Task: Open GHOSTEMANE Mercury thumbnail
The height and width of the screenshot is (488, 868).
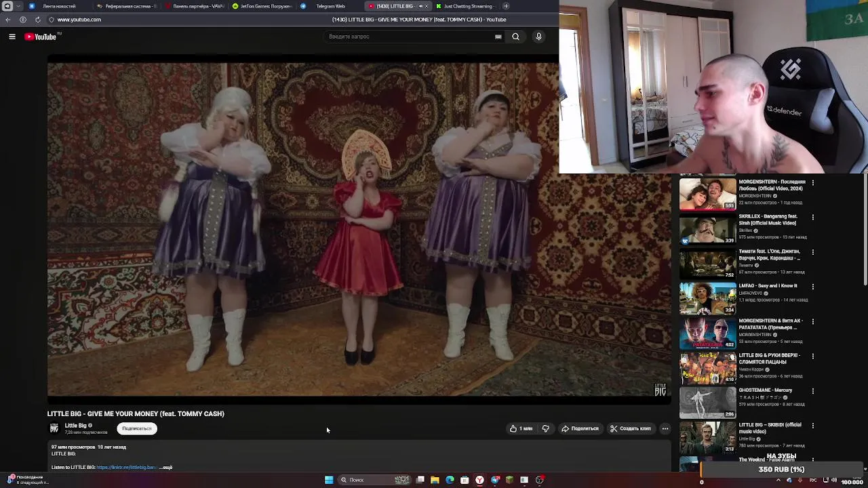Action: click(x=707, y=403)
